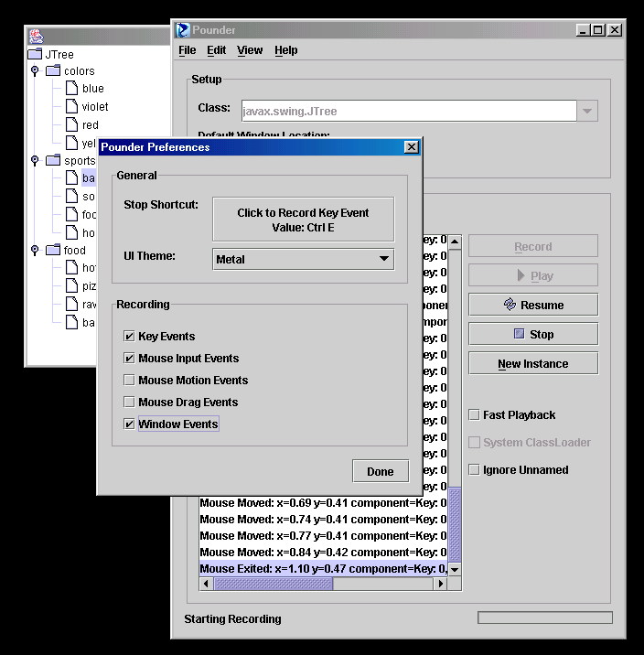Click the New Instance button

tap(533, 363)
